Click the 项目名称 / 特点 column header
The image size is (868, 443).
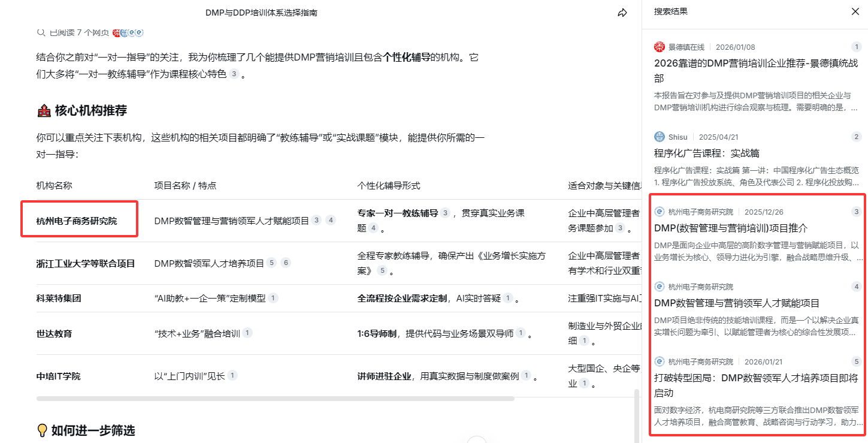[x=185, y=185]
